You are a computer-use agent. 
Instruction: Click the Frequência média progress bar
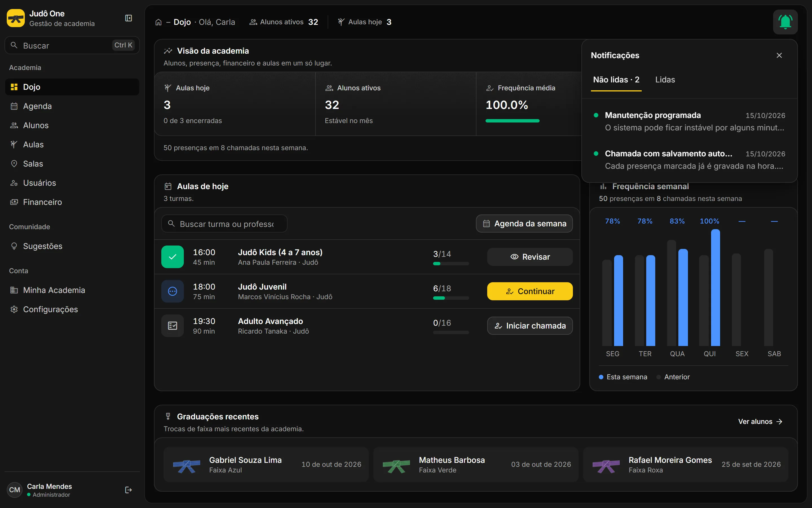512,121
